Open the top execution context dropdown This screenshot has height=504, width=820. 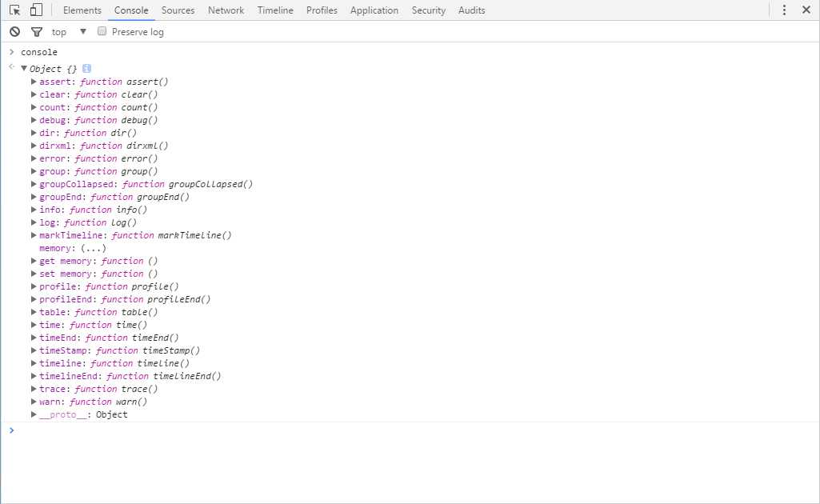click(x=69, y=32)
